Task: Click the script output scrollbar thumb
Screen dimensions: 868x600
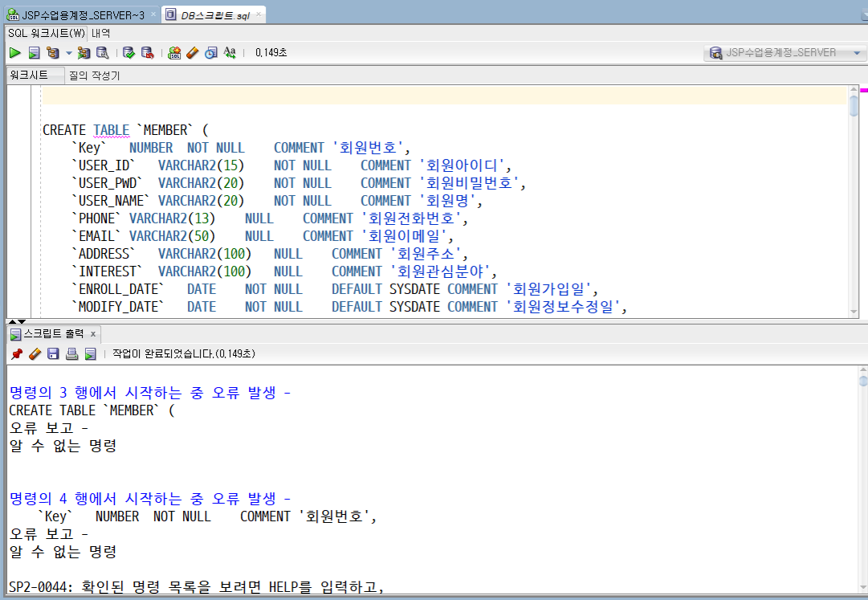Action: 863,380
